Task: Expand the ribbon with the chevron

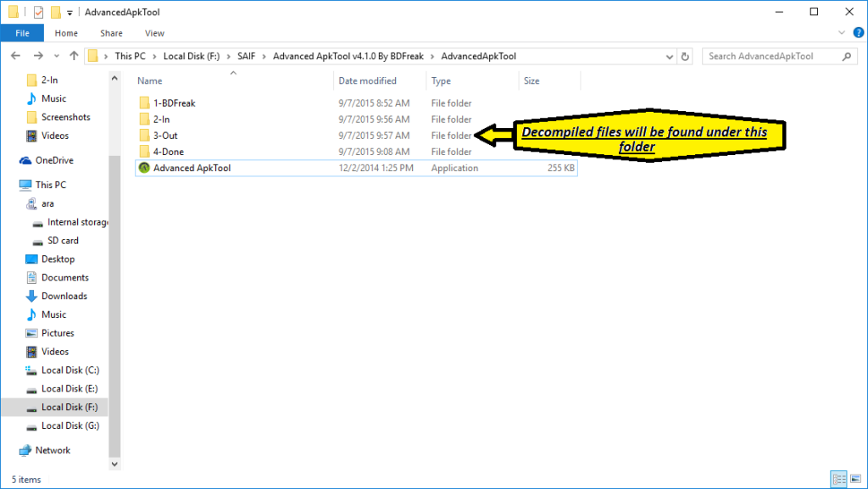Action: [842, 33]
